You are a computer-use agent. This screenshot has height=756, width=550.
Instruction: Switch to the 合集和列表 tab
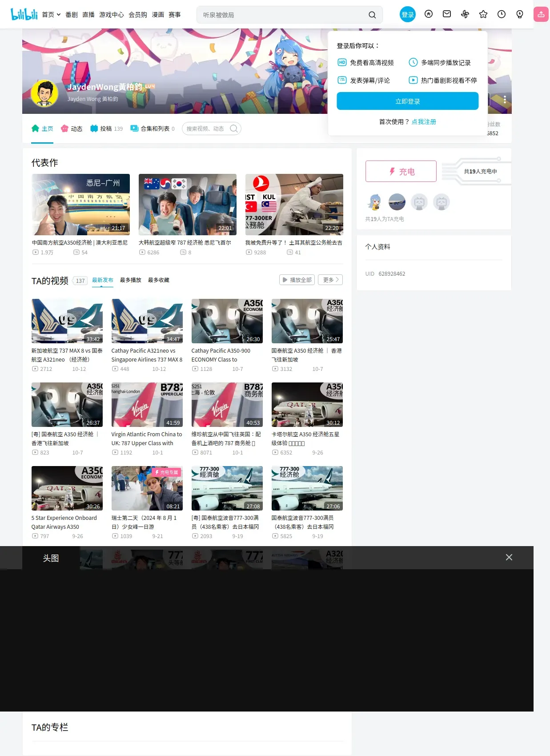153,129
